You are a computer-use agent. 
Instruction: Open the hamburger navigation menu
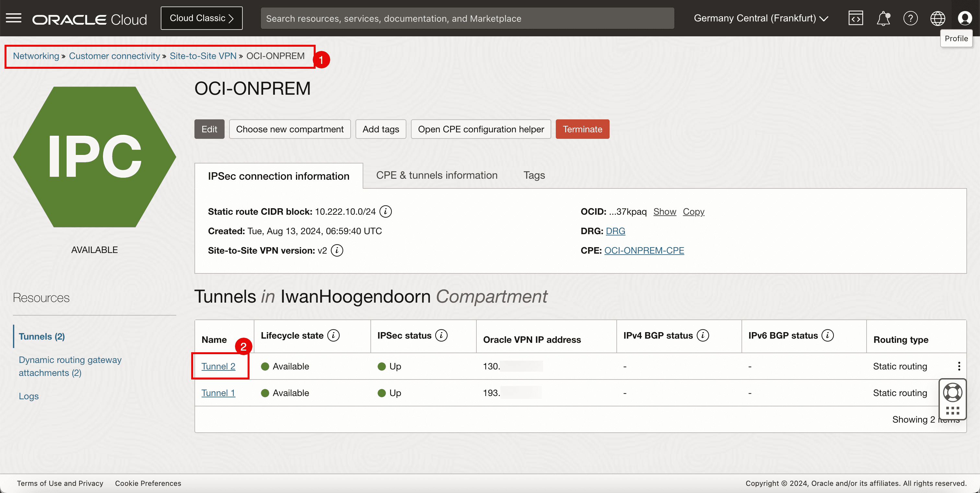(14, 18)
